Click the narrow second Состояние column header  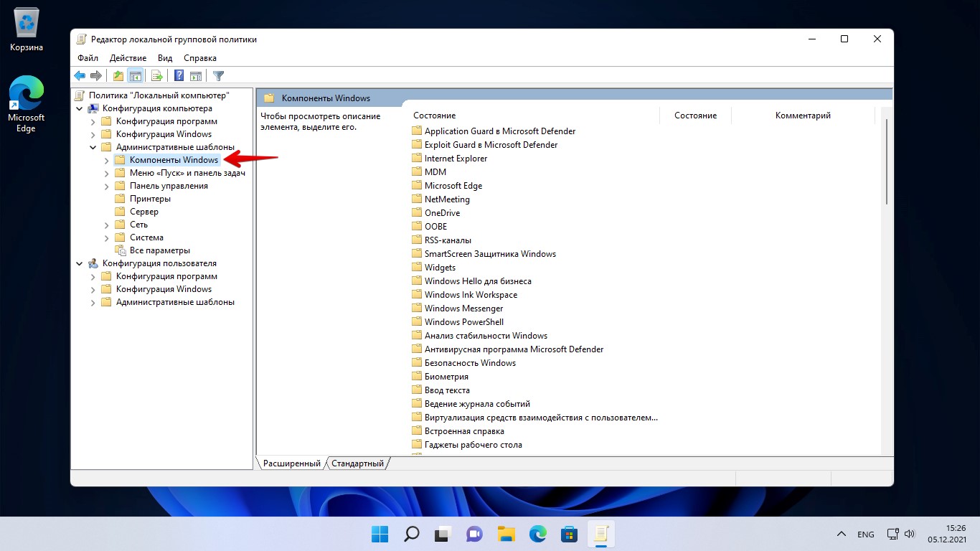coord(695,116)
